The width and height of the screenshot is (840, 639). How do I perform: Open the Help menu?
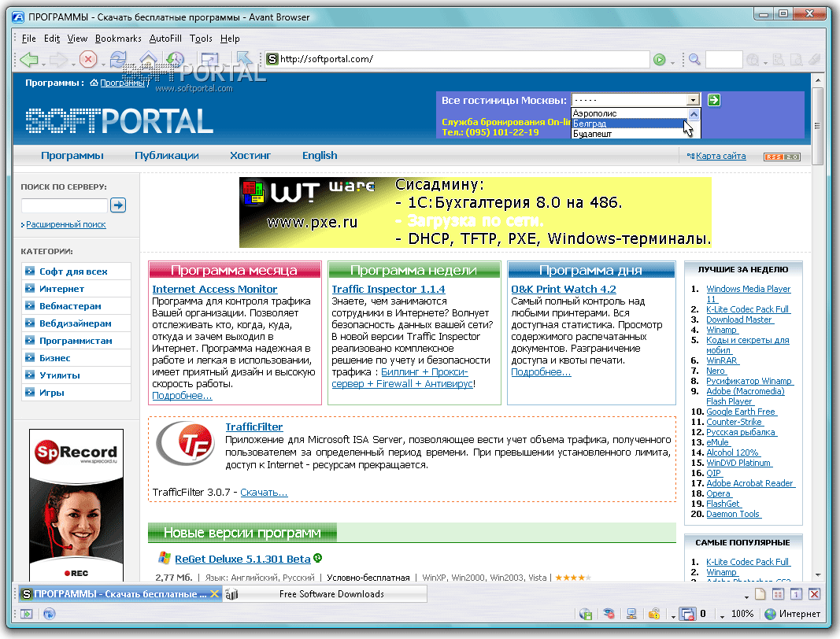[230, 38]
